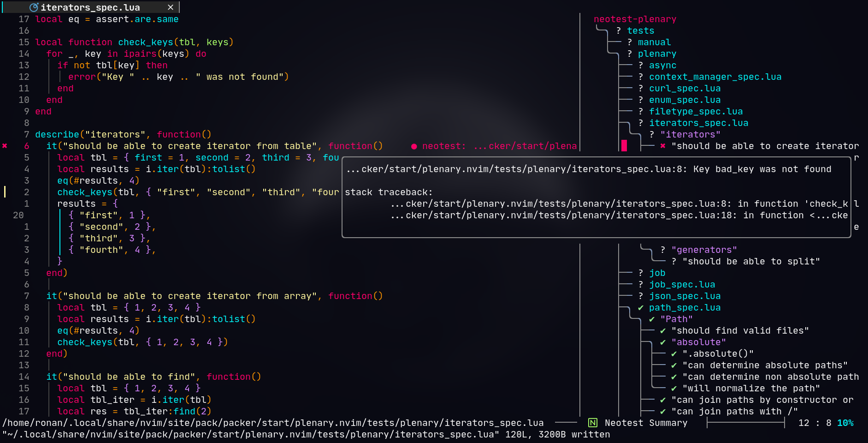868x443 pixels.
Task: Switch to the iterators_spec.lua tab
Action: tap(90, 7)
